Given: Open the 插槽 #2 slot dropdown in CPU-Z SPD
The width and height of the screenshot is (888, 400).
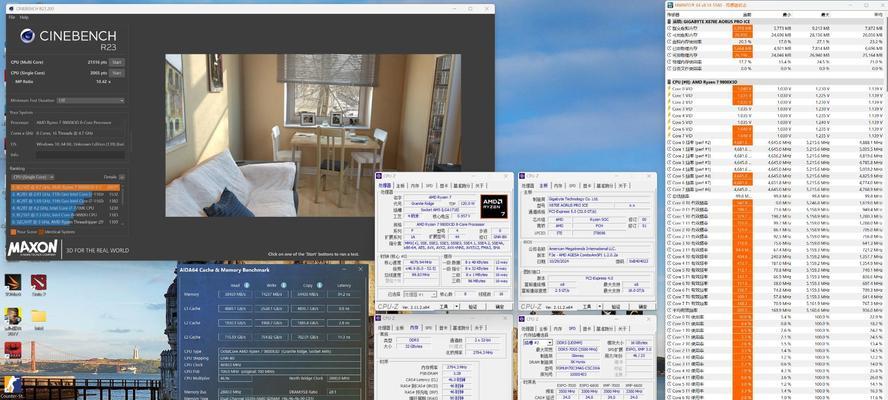Looking at the screenshot, I should 536,343.
